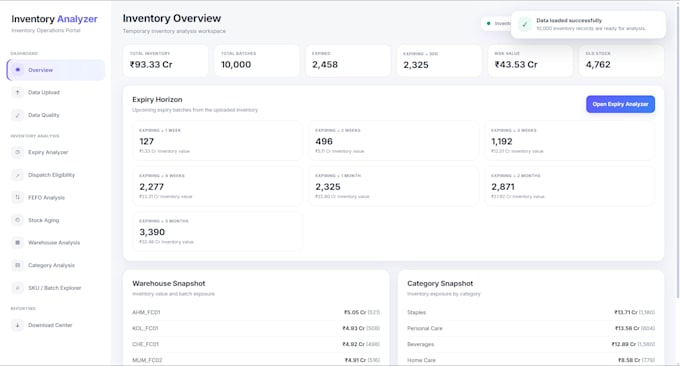
Task: Click the Home Care category row
Action: click(x=531, y=360)
